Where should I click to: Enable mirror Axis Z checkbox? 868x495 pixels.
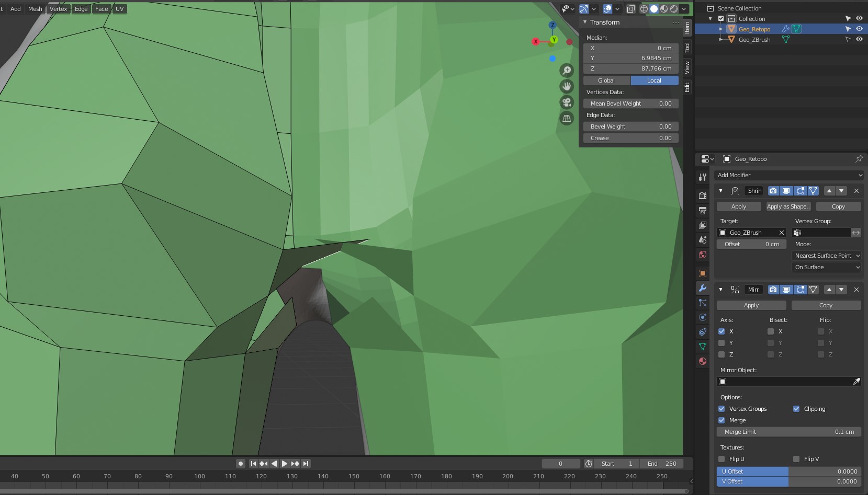(x=722, y=354)
